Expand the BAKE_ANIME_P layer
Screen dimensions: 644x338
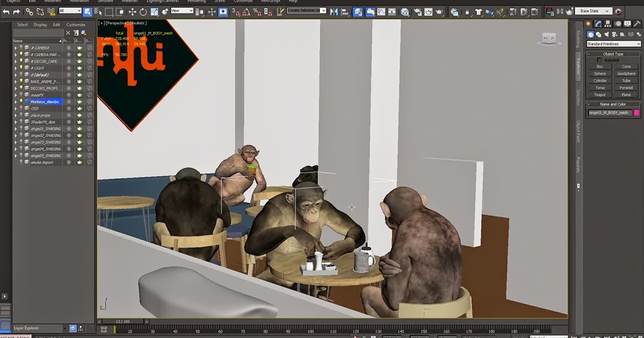(16, 82)
